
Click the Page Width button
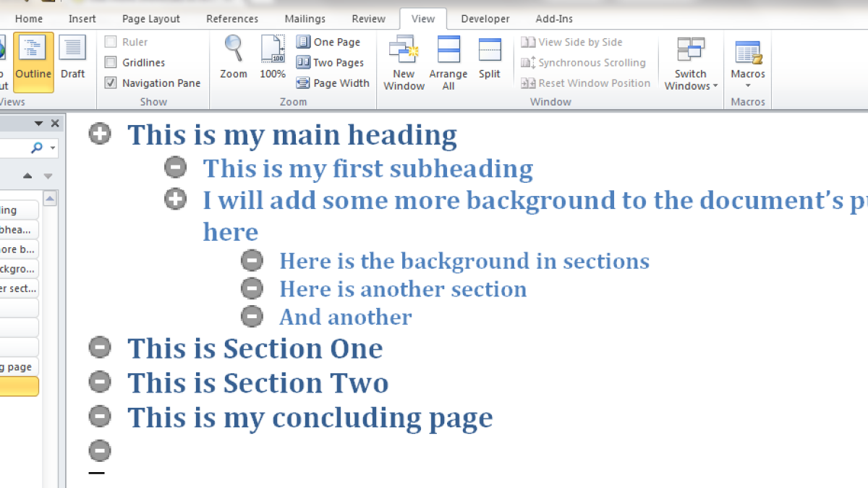pyautogui.click(x=333, y=83)
